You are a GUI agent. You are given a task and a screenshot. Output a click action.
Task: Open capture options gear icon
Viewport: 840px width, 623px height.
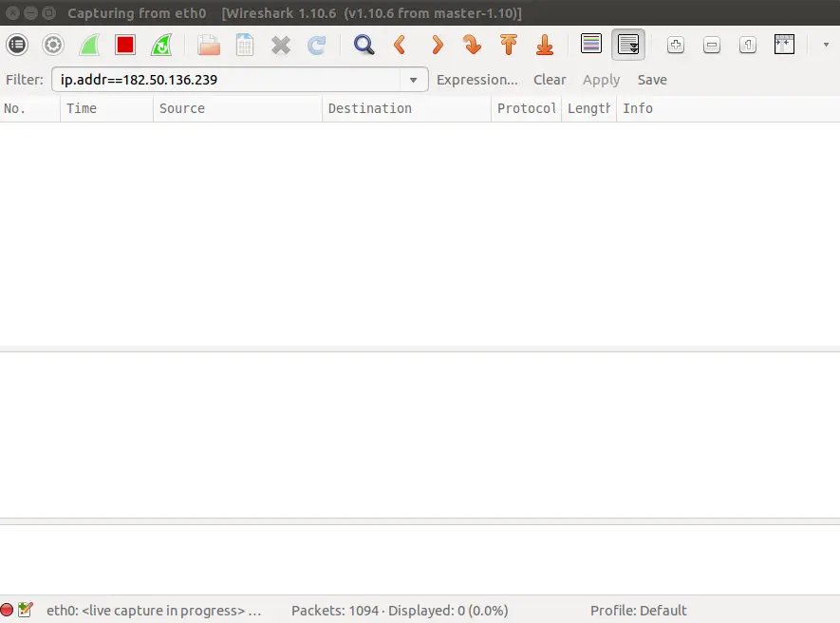point(53,45)
